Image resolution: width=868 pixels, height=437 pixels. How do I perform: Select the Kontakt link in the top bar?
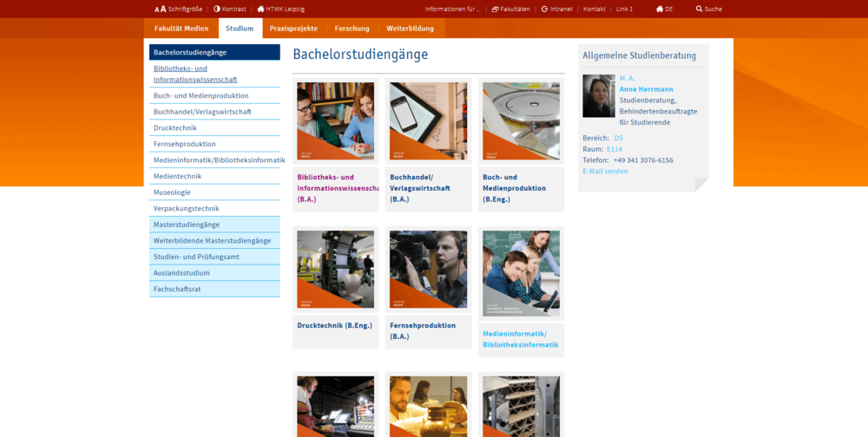point(594,9)
